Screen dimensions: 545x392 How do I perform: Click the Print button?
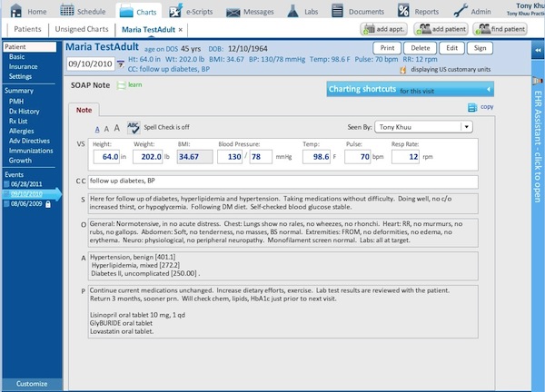tap(387, 48)
